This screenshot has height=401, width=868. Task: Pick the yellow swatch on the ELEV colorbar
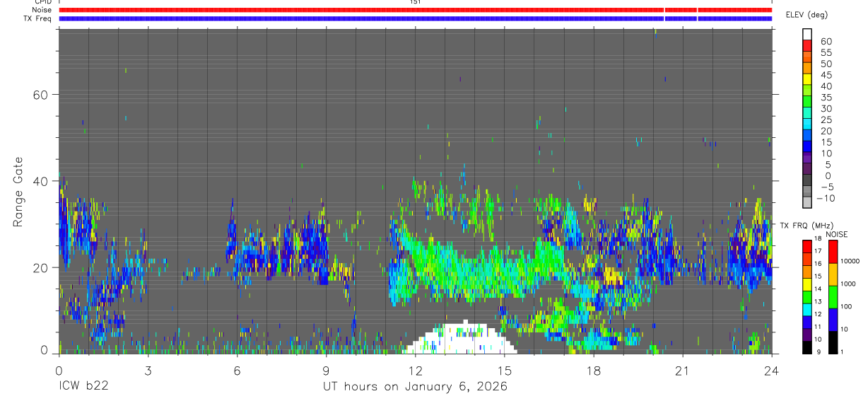(807, 79)
